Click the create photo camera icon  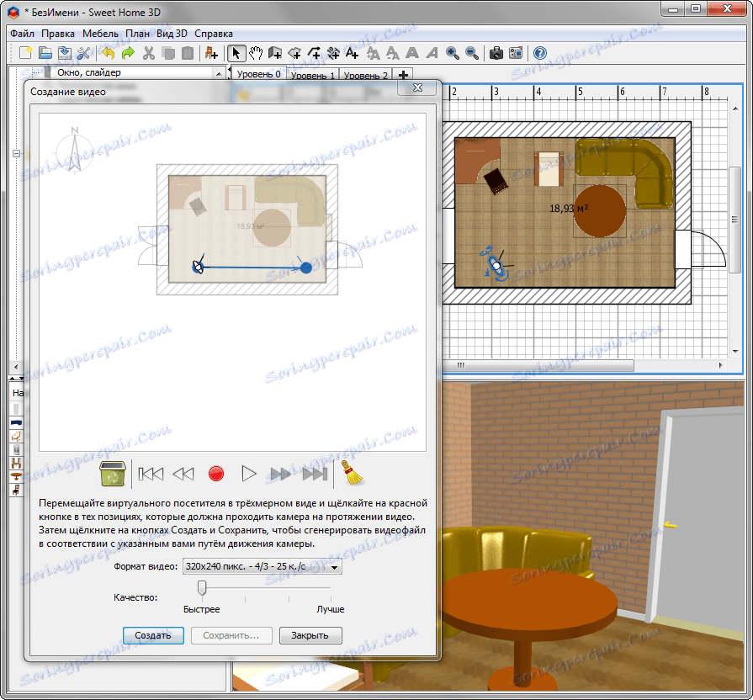(x=496, y=53)
